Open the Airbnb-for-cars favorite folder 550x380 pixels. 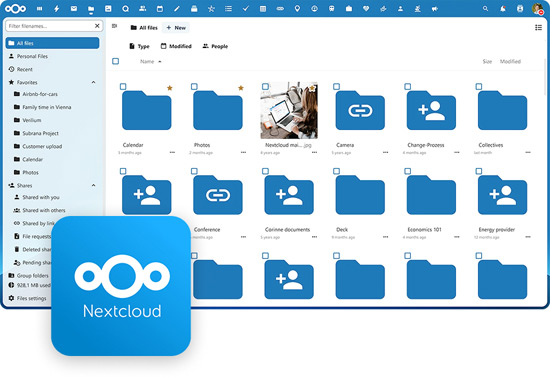point(40,94)
